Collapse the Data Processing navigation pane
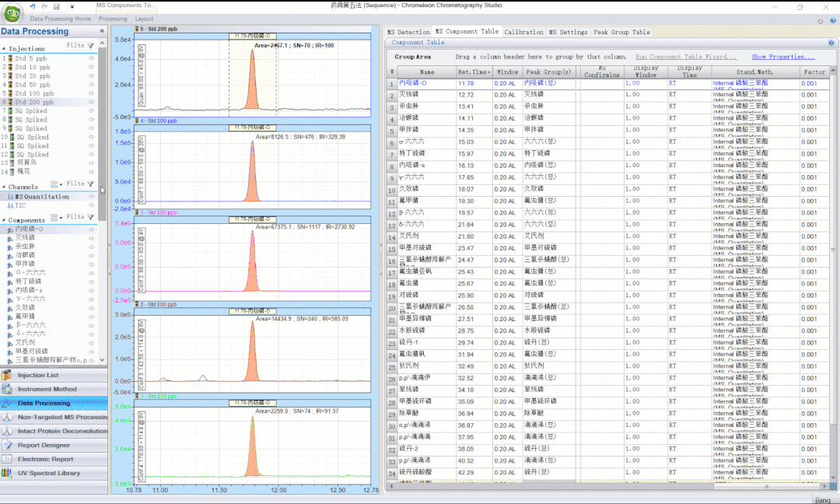Screen dimensions: 840x504 101,31
